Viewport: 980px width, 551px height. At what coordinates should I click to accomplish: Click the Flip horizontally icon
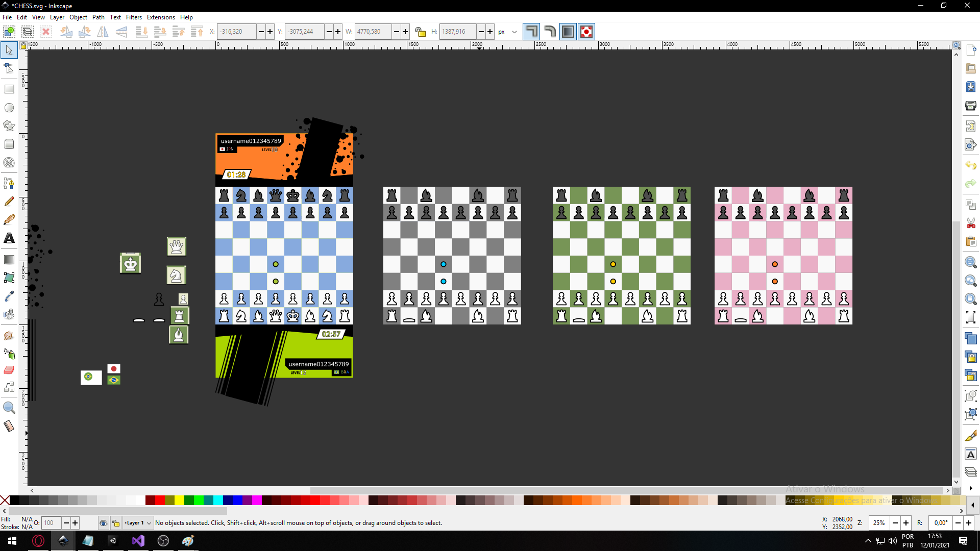(x=103, y=32)
